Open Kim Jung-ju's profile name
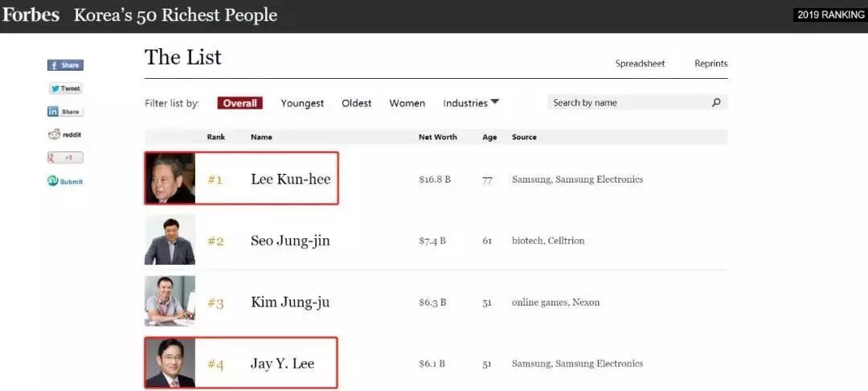 290,303
